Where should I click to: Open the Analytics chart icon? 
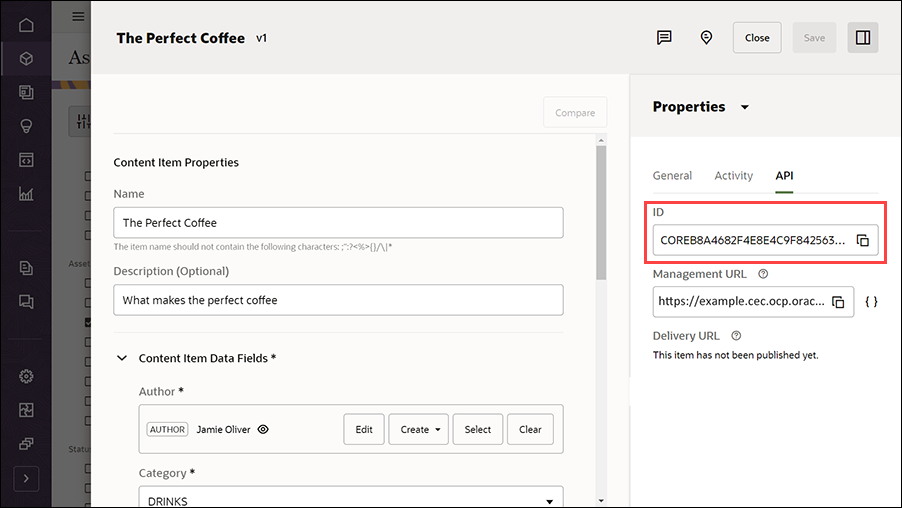(26, 194)
